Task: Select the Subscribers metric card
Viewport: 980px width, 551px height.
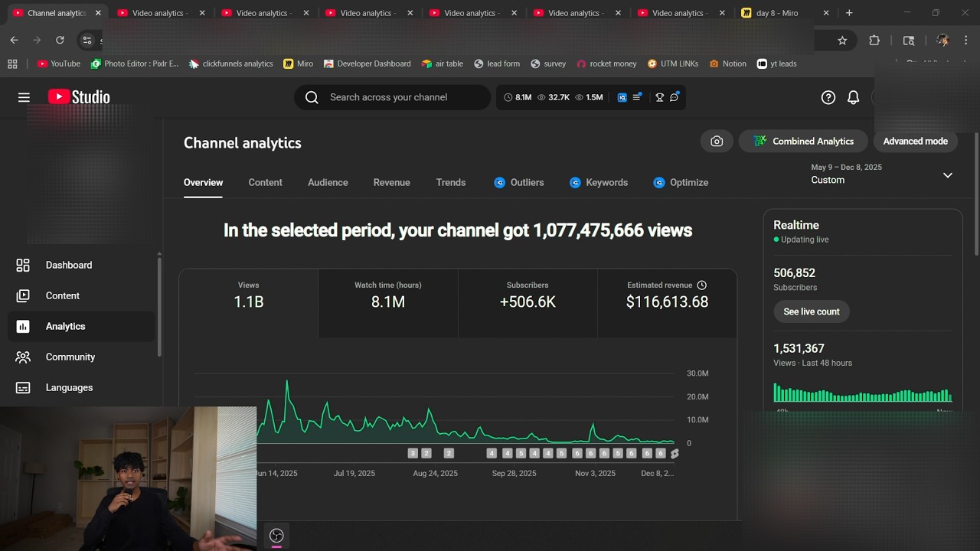Action: (528, 303)
